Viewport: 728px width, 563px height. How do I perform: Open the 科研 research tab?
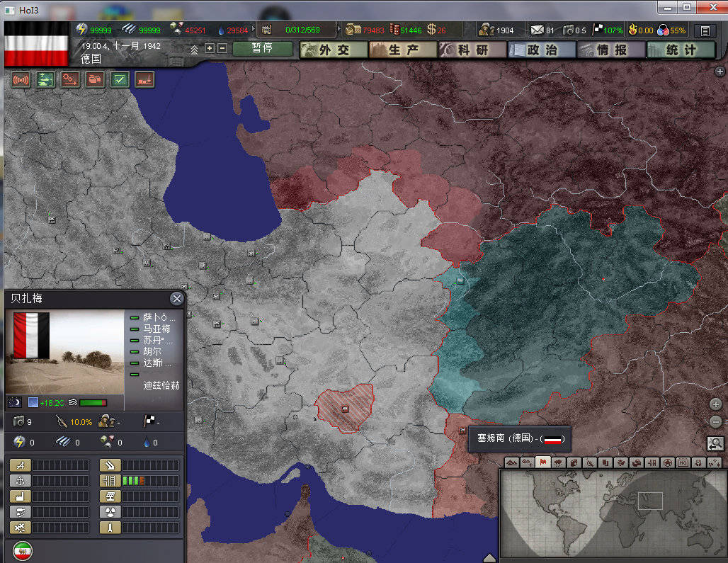(x=472, y=50)
